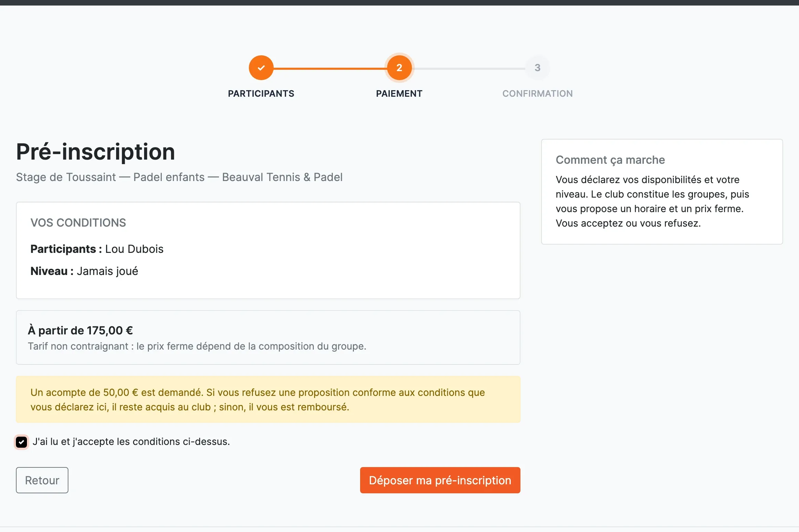Click the price À partir de 175,00 €
Viewport: 799px width, 532px height.
(x=80, y=330)
